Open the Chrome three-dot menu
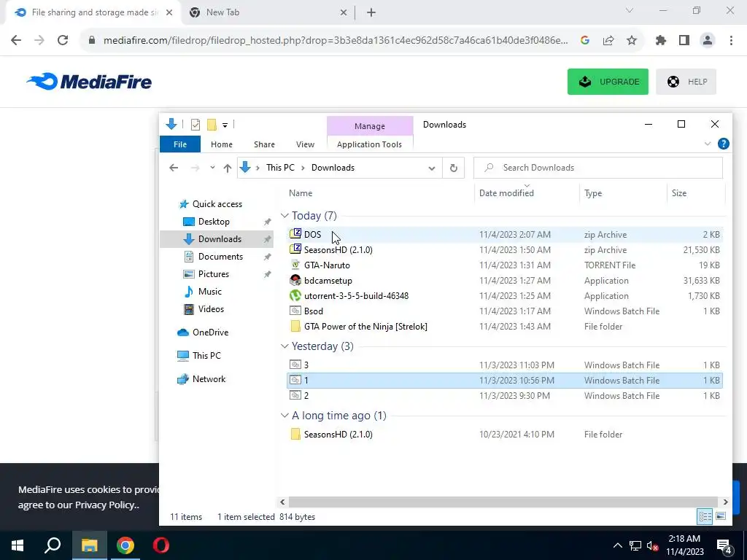The width and height of the screenshot is (747, 560). [731, 41]
